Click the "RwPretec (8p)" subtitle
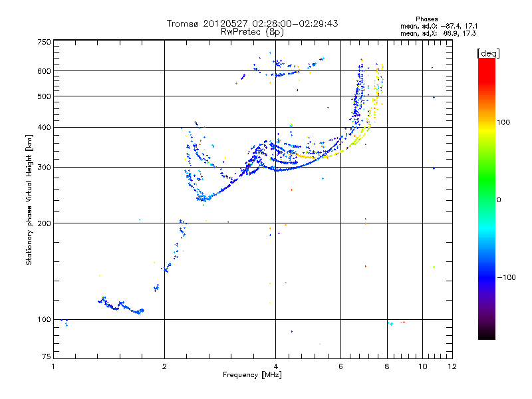 coord(252,32)
